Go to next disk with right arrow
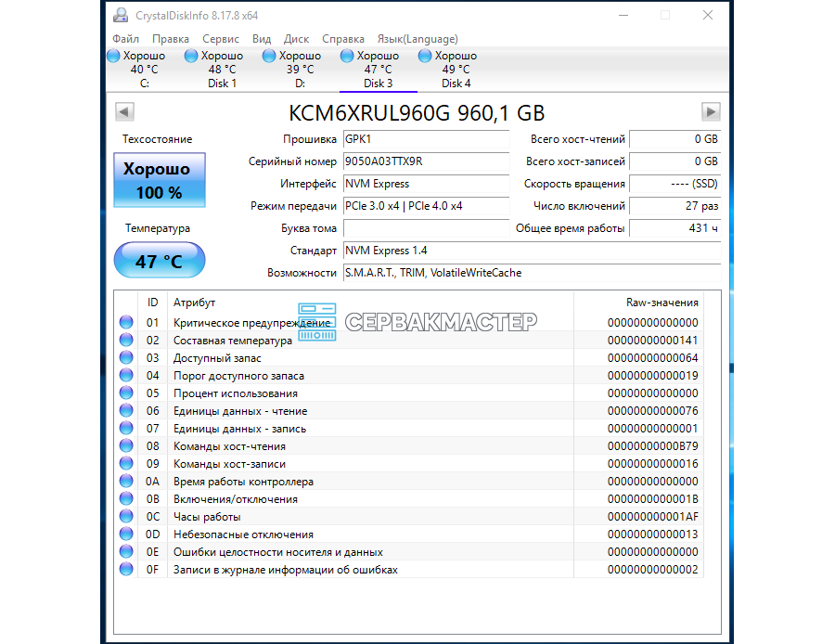Viewport: 835px width, 644px height. [x=711, y=112]
